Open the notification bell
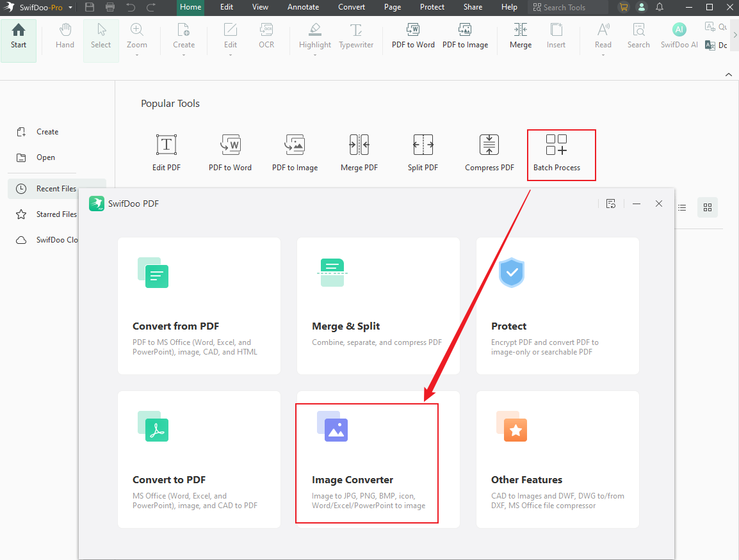This screenshot has height=560, width=739. click(660, 7)
